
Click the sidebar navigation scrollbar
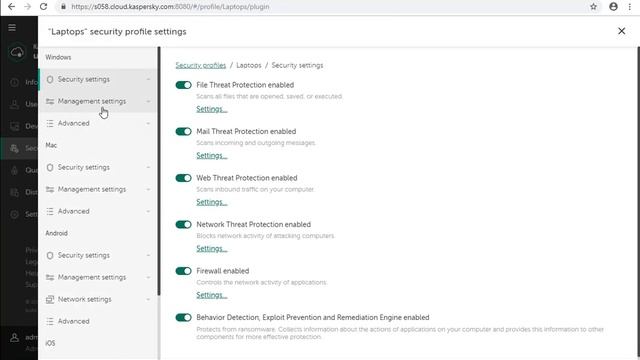click(x=159, y=171)
